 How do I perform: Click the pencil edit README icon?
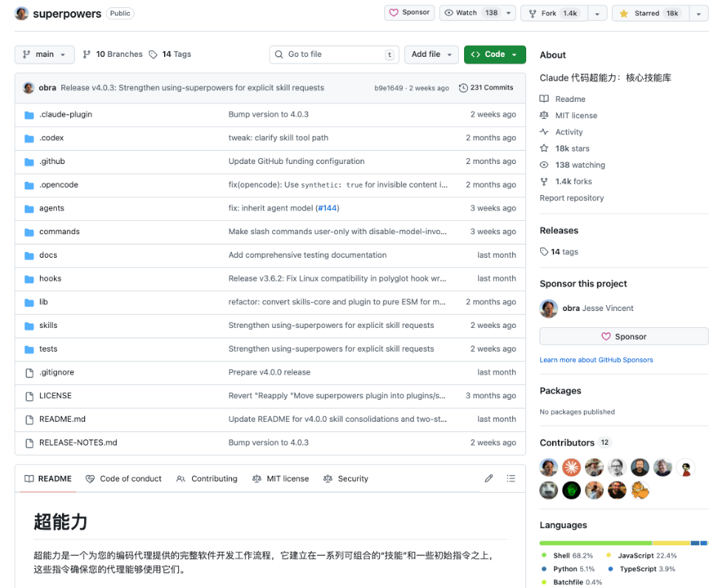[488, 479]
